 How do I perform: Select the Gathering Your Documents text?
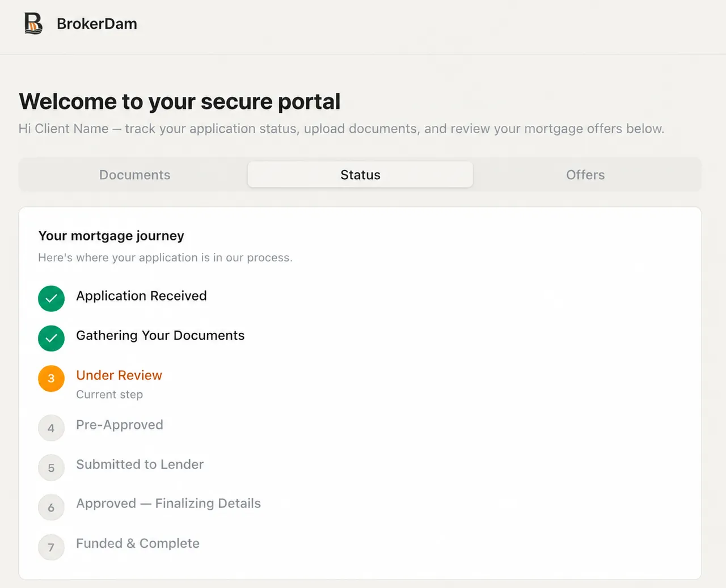click(161, 336)
